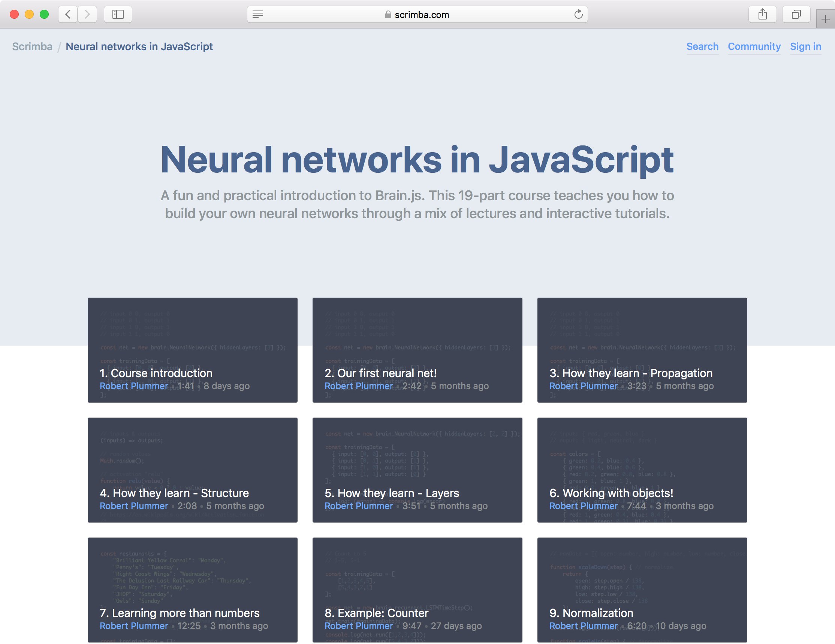The width and height of the screenshot is (835, 644).
Task: Open the Scrimba home breadcrumb link
Action: tap(33, 46)
